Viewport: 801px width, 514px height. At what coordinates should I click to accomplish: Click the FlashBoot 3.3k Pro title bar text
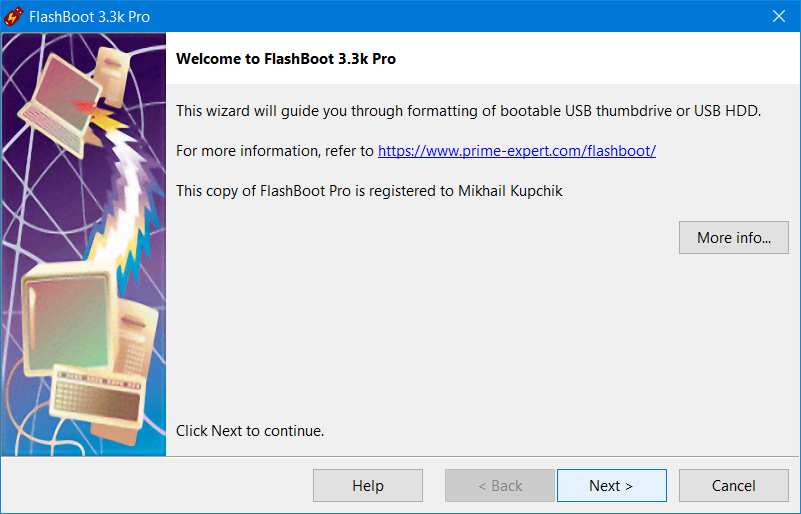[x=89, y=17]
